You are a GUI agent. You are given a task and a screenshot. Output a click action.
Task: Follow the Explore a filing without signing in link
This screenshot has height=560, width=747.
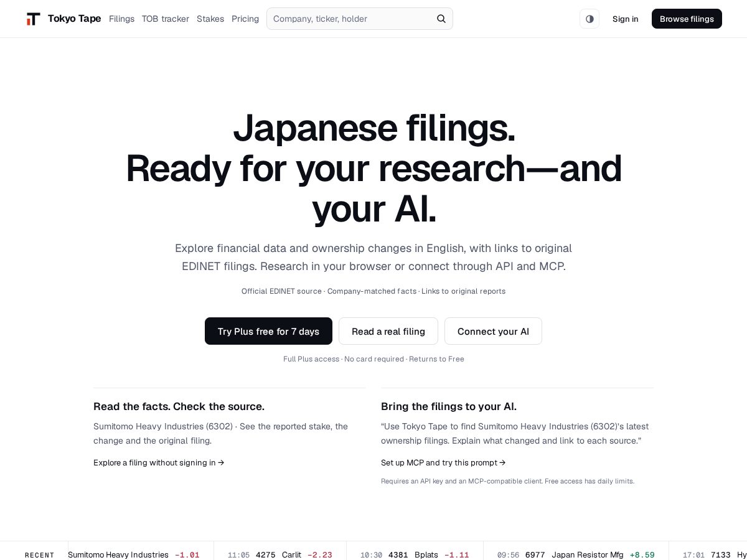pos(159,462)
